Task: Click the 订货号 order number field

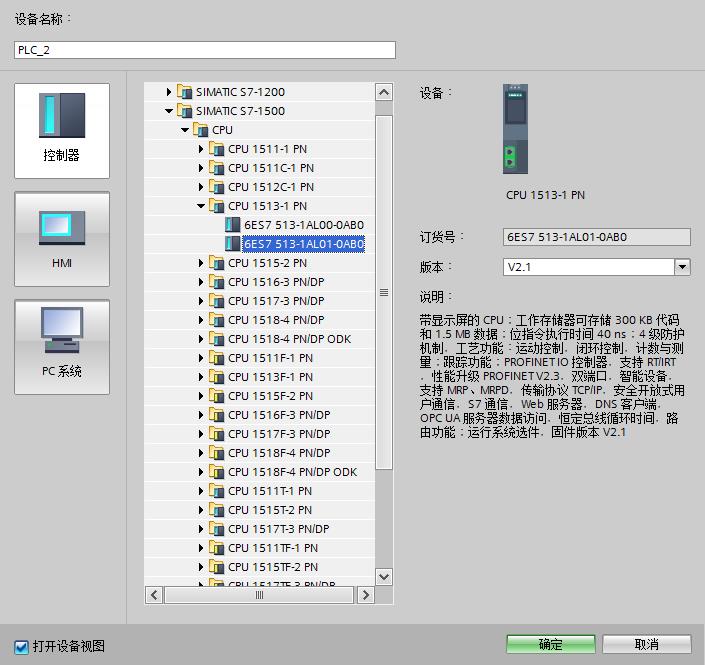Action: click(597, 237)
